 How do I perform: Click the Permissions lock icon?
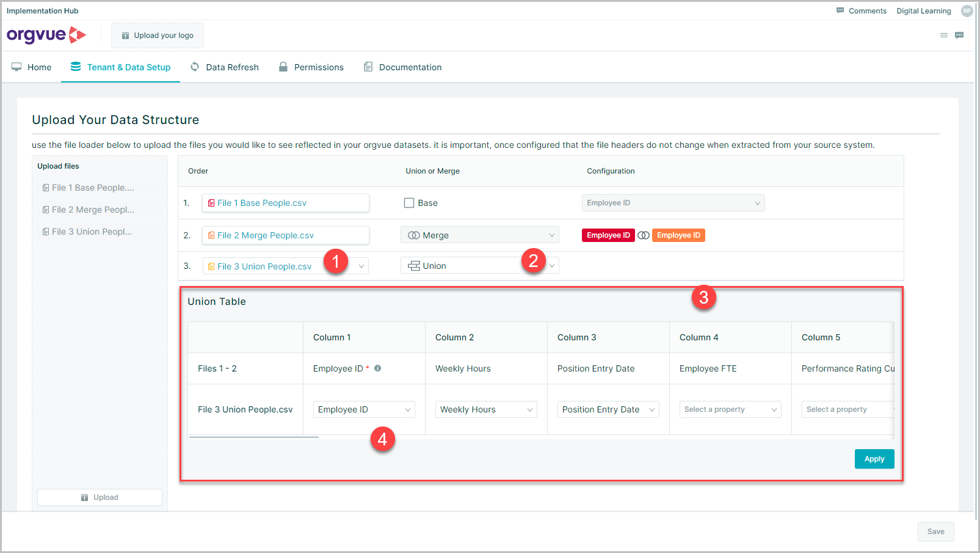pyautogui.click(x=283, y=67)
